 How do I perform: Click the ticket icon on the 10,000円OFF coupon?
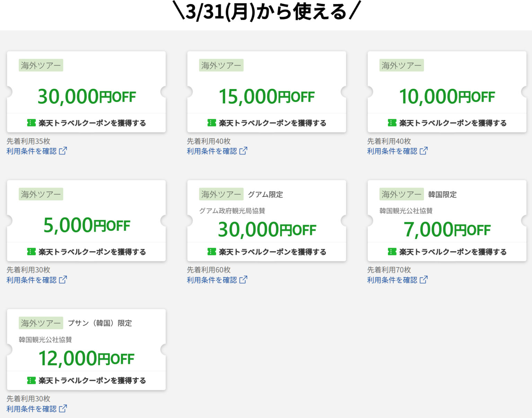(x=391, y=122)
